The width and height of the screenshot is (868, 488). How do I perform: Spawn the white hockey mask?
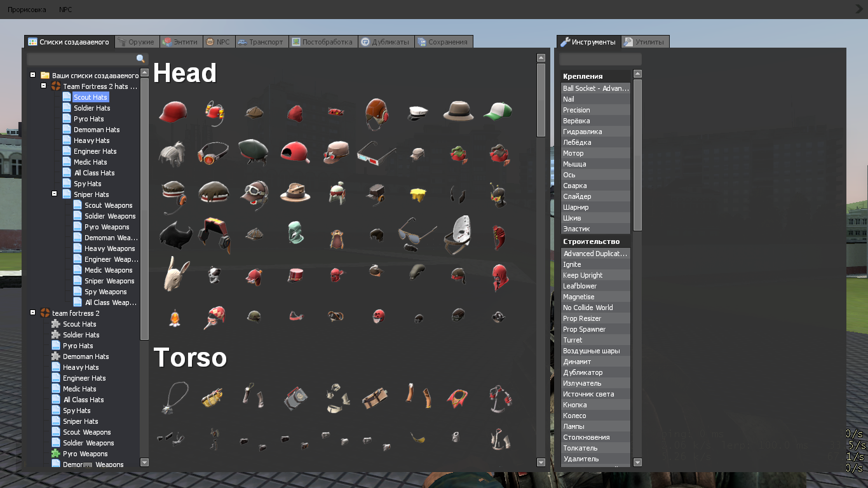coord(458,236)
